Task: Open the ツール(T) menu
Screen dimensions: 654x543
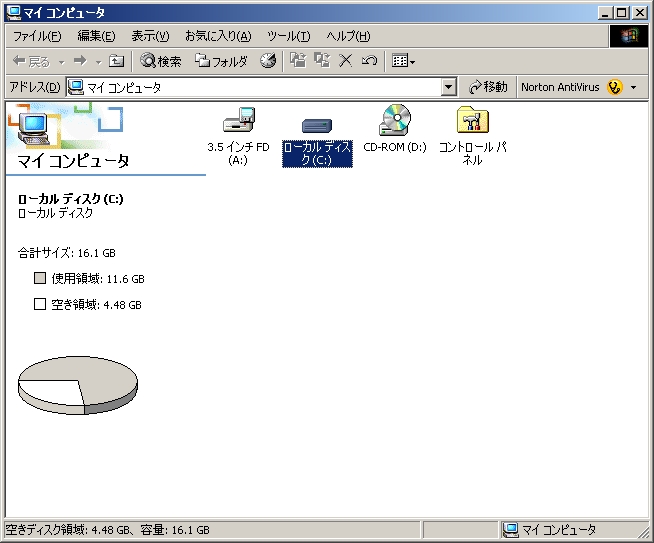Action: (x=289, y=36)
